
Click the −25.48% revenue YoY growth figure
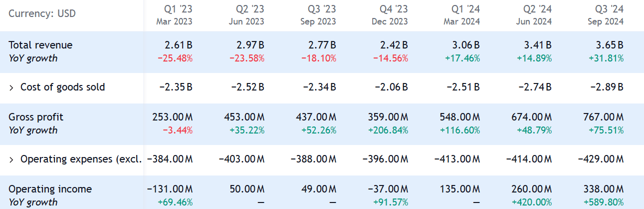tap(175, 58)
